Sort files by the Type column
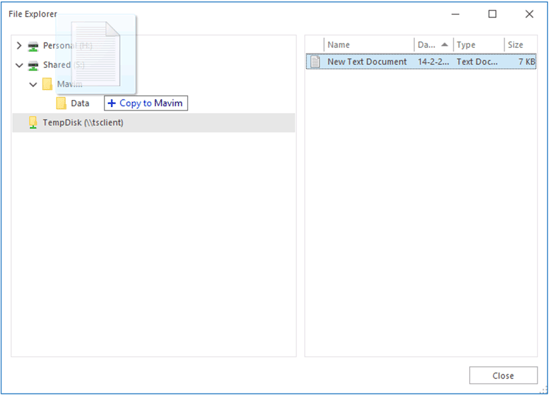The width and height of the screenshot is (551, 398). click(479, 45)
